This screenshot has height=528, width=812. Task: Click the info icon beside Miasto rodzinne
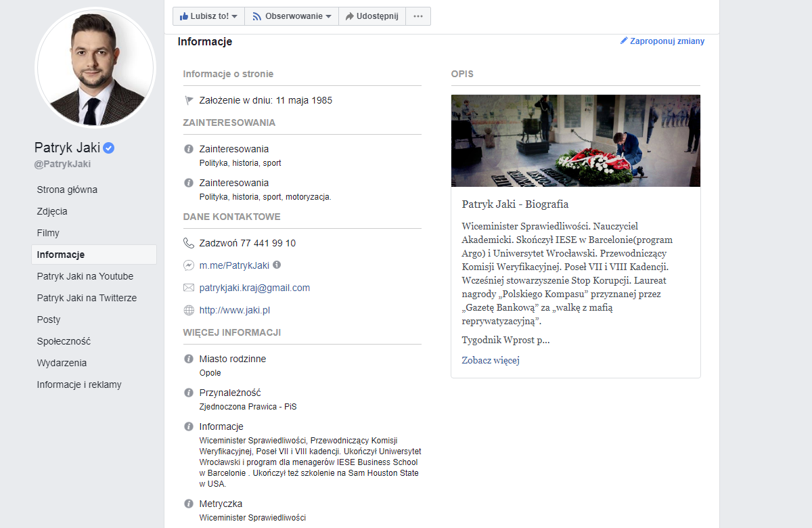(188, 359)
